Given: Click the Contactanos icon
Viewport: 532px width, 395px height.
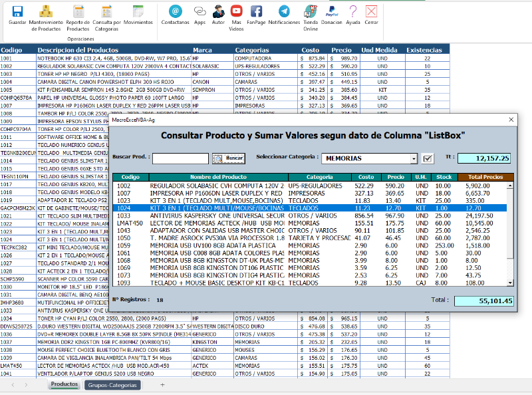Looking at the screenshot, I should pyautogui.click(x=175, y=11).
